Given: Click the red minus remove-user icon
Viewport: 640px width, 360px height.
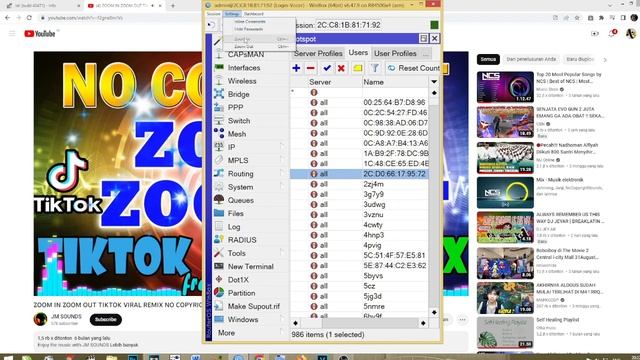Looking at the screenshot, I should click(x=311, y=68).
